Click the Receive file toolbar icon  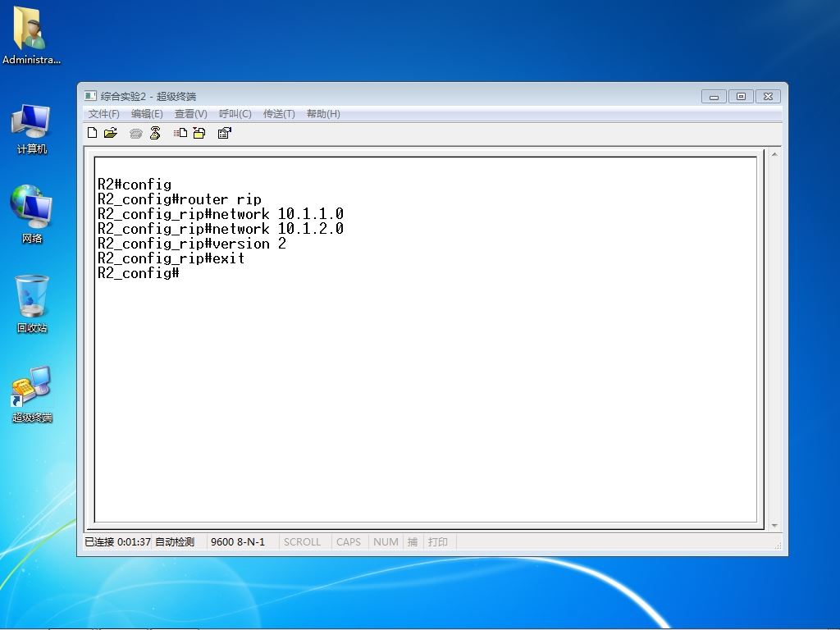199,133
